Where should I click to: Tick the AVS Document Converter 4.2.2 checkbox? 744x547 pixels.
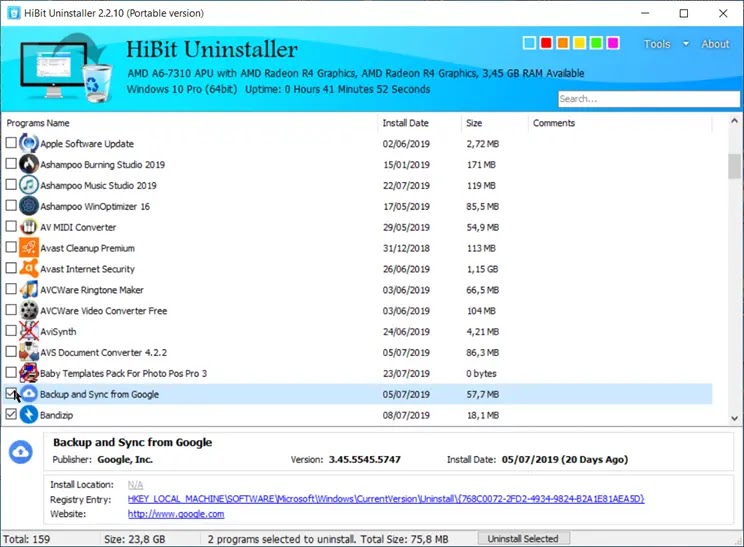click(x=11, y=351)
